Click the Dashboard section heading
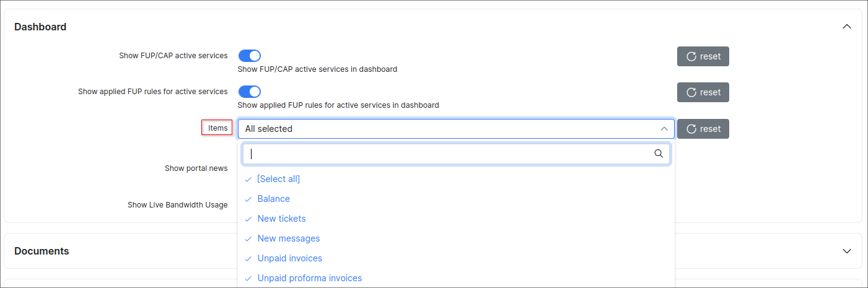The width and height of the screenshot is (868, 288). click(40, 27)
